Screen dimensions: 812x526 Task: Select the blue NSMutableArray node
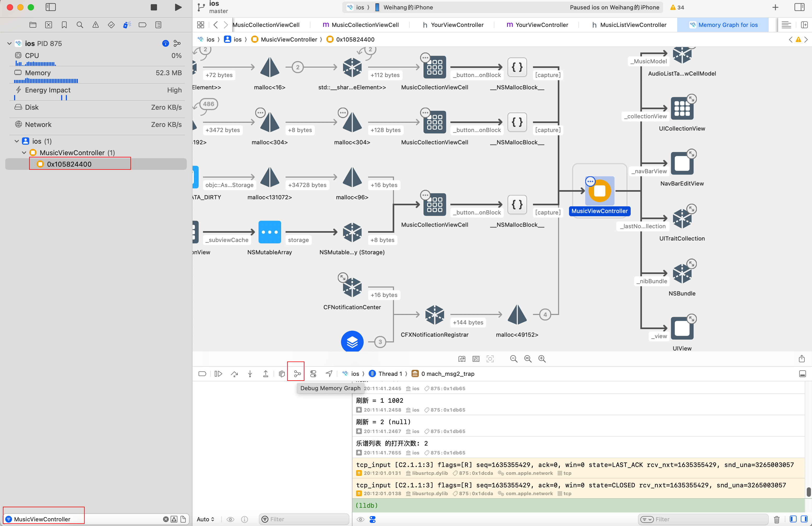click(x=270, y=232)
